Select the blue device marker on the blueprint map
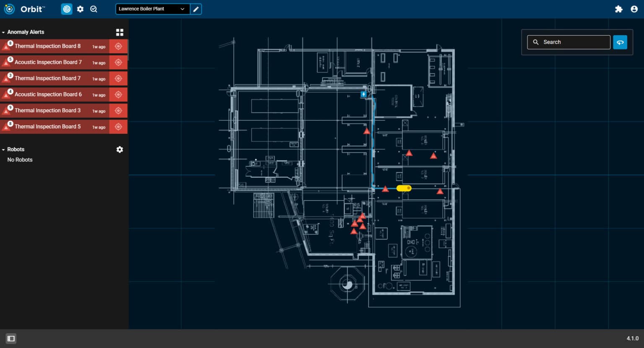644x348 pixels. pyautogui.click(x=363, y=94)
